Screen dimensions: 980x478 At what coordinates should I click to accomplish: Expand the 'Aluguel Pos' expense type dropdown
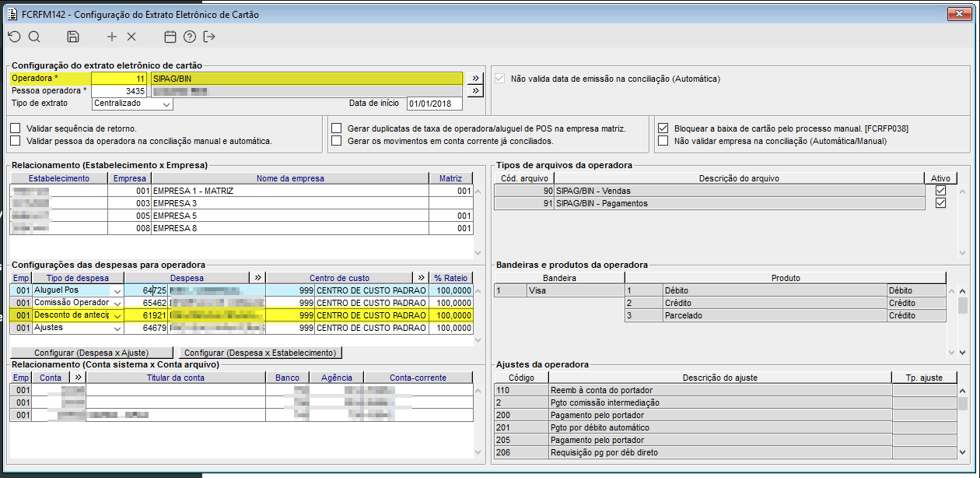click(x=117, y=290)
